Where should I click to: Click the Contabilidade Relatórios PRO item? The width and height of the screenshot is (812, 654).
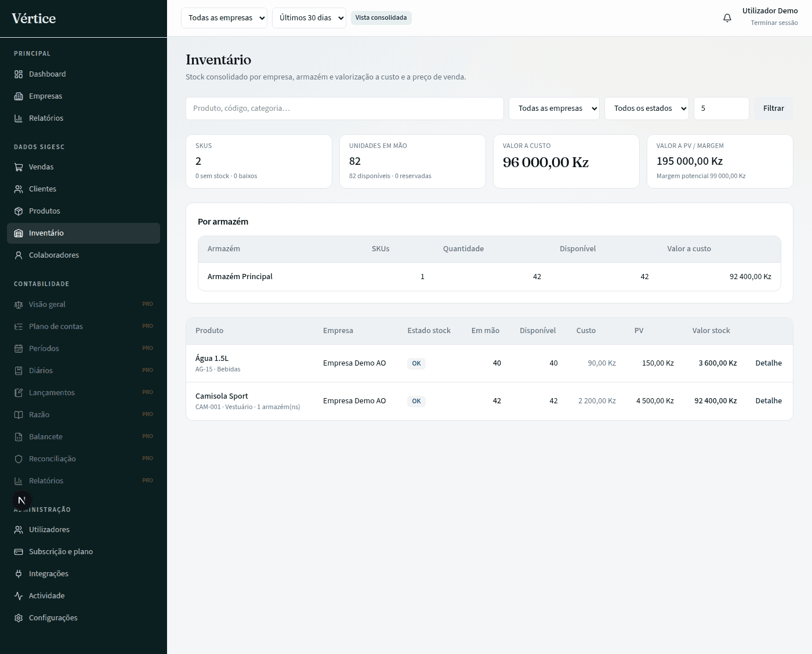(x=84, y=481)
